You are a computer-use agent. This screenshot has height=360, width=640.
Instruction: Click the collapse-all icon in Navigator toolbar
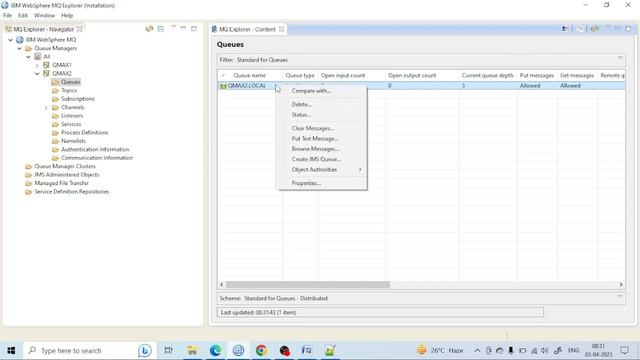161,29
